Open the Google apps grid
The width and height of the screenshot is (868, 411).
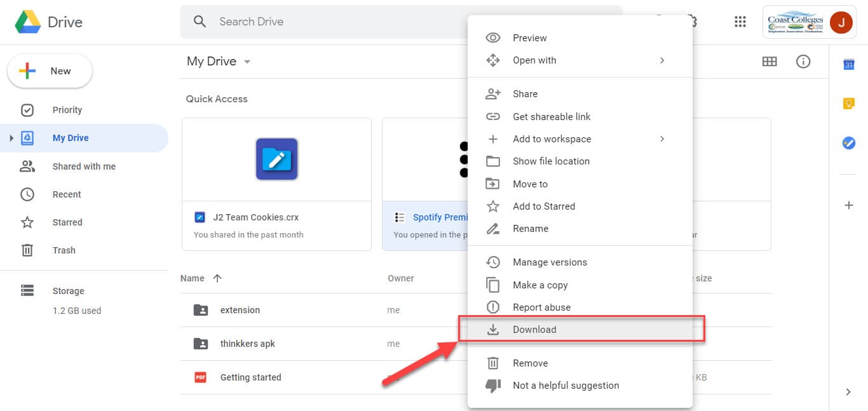[x=740, y=21]
